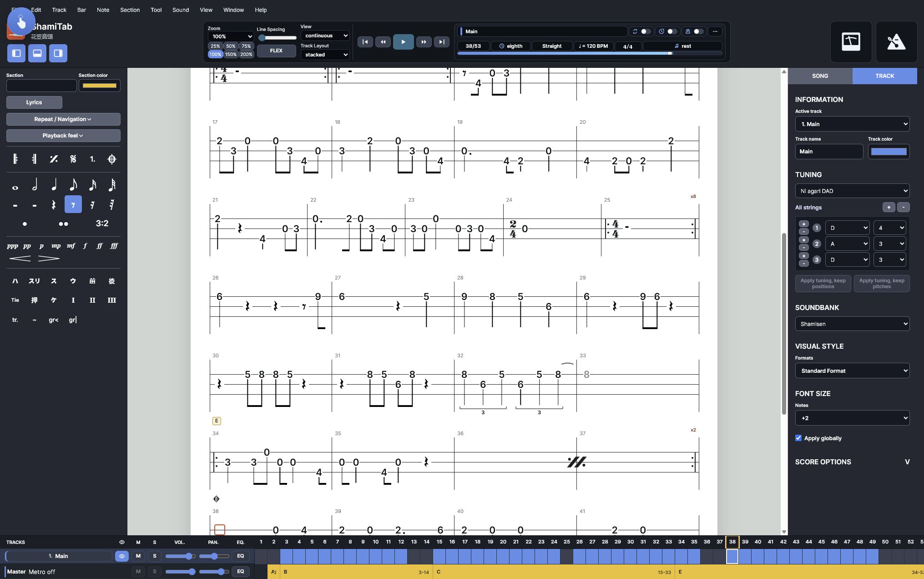Uncheck Apply globally checkbox
924x579 pixels.
click(798, 438)
